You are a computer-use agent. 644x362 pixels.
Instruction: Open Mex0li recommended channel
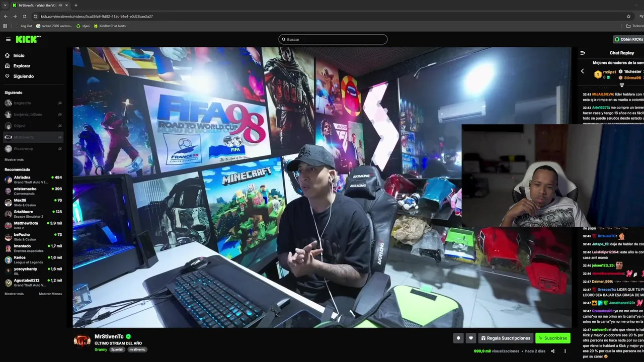(33, 203)
